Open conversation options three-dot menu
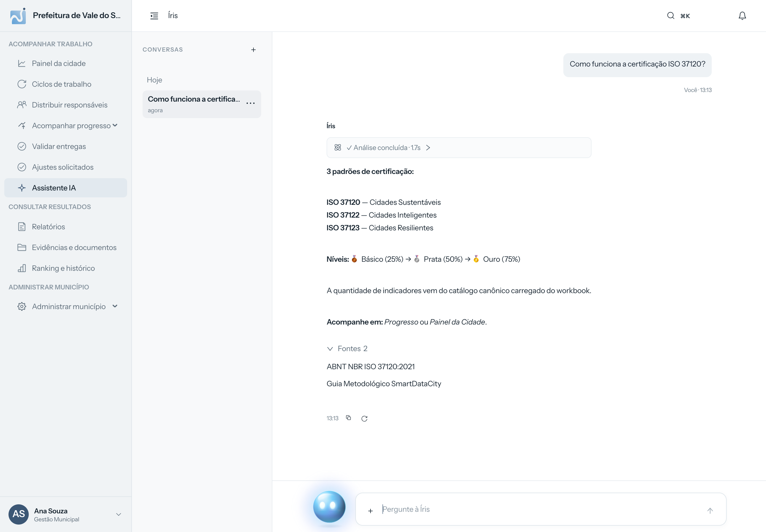 (x=250, y=103)
